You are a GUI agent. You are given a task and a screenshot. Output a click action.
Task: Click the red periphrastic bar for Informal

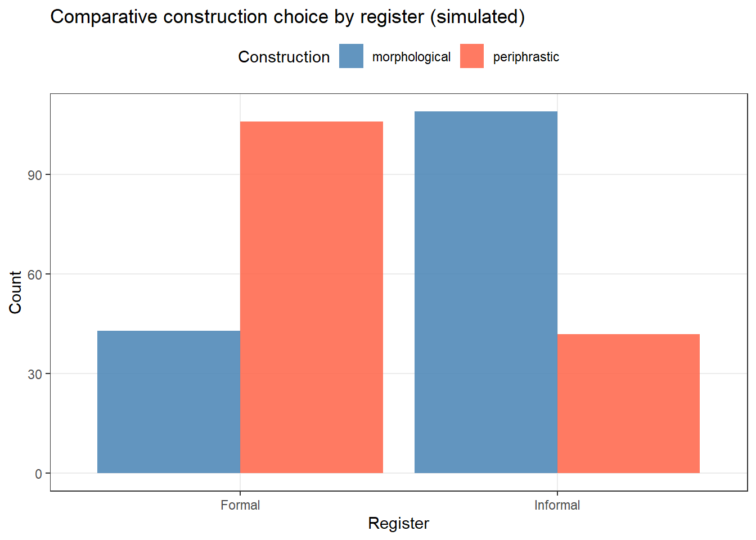coord(628,403)
